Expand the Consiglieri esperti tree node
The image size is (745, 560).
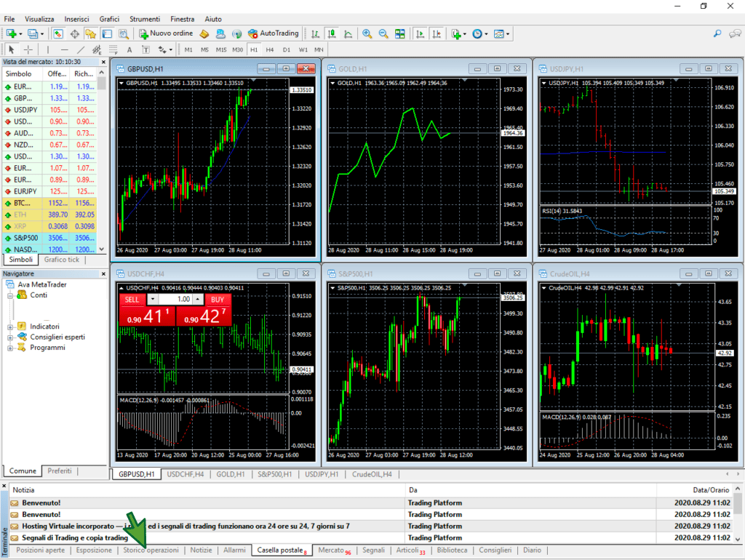[10, 337]
